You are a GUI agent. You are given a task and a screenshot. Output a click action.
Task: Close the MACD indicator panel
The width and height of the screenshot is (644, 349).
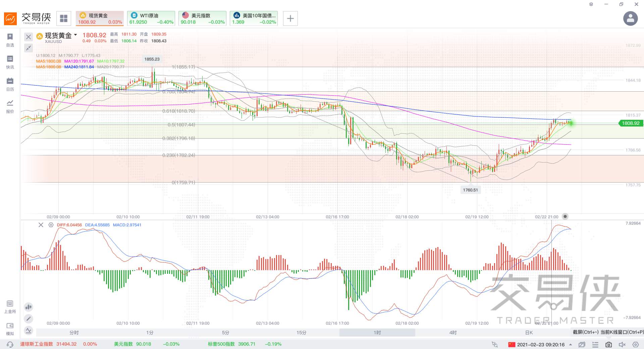[x=41, y=225]
